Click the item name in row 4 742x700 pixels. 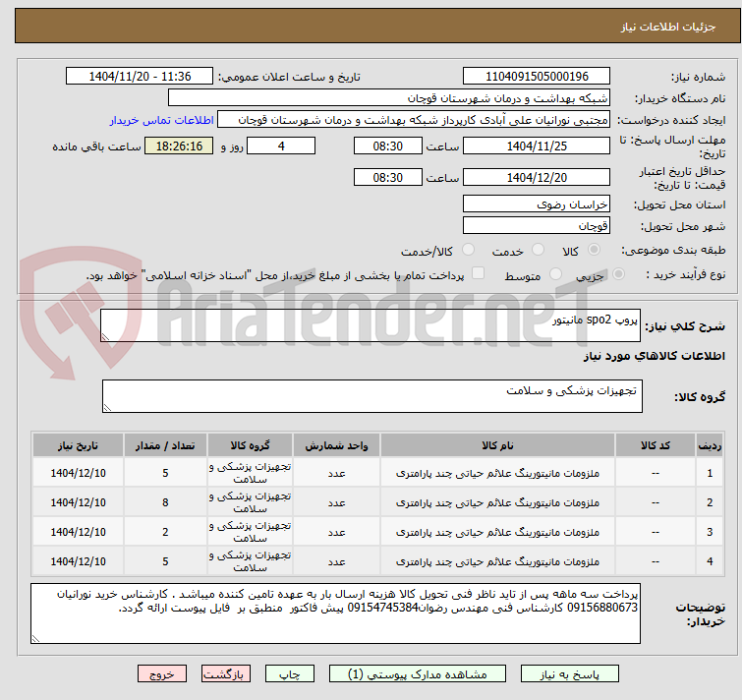pos(497,561)
